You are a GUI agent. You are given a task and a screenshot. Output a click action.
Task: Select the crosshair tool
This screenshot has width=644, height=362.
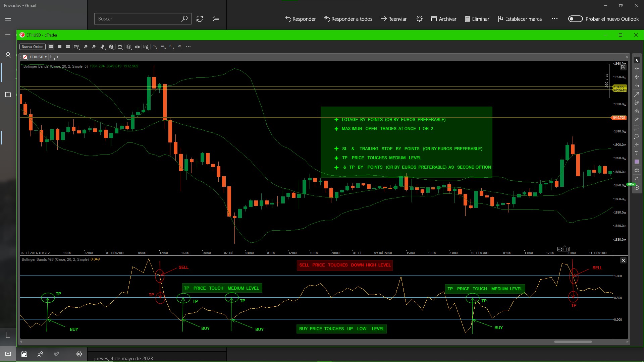(637, 69)
